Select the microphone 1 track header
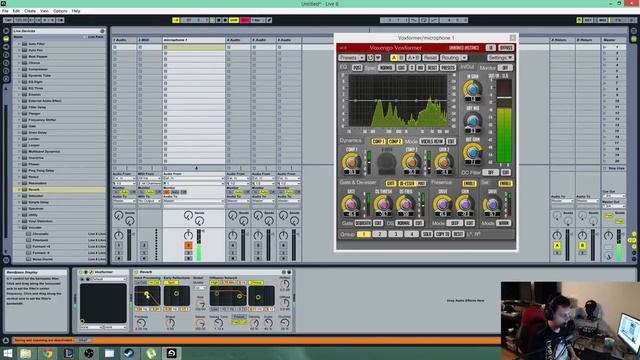 [193, 40]
